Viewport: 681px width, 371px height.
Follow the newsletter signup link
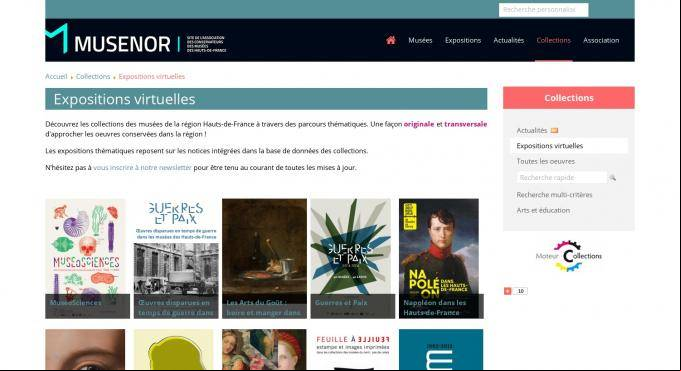(142, 168)
